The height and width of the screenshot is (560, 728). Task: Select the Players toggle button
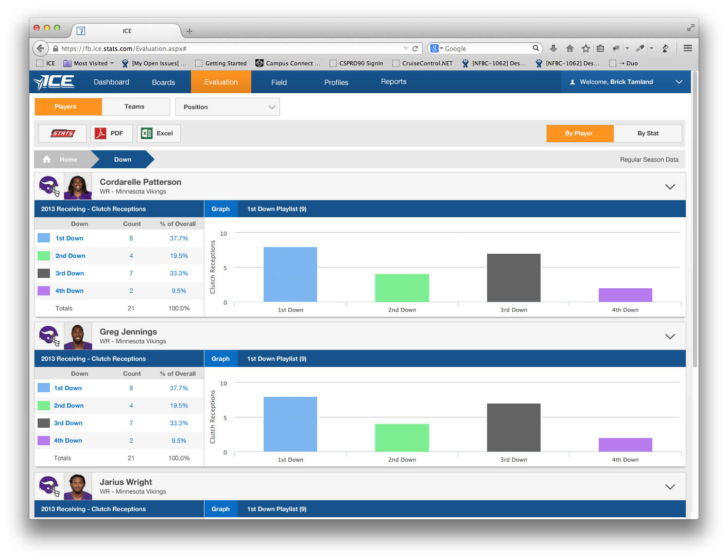pos(65,107)
